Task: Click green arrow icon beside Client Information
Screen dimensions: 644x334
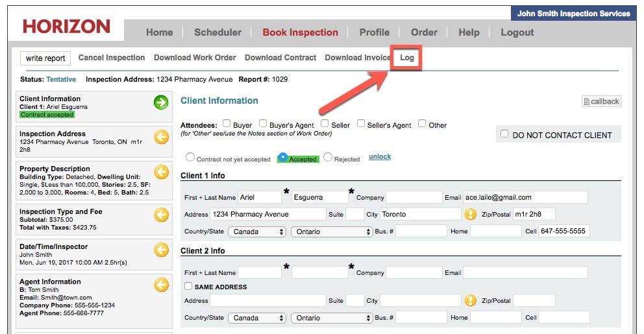Action: coord(161,102)
